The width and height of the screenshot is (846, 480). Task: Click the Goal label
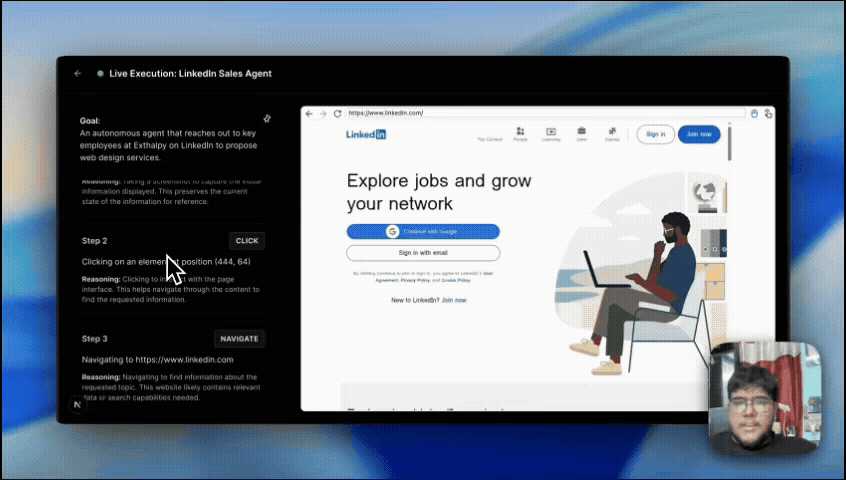click(90, 121)
